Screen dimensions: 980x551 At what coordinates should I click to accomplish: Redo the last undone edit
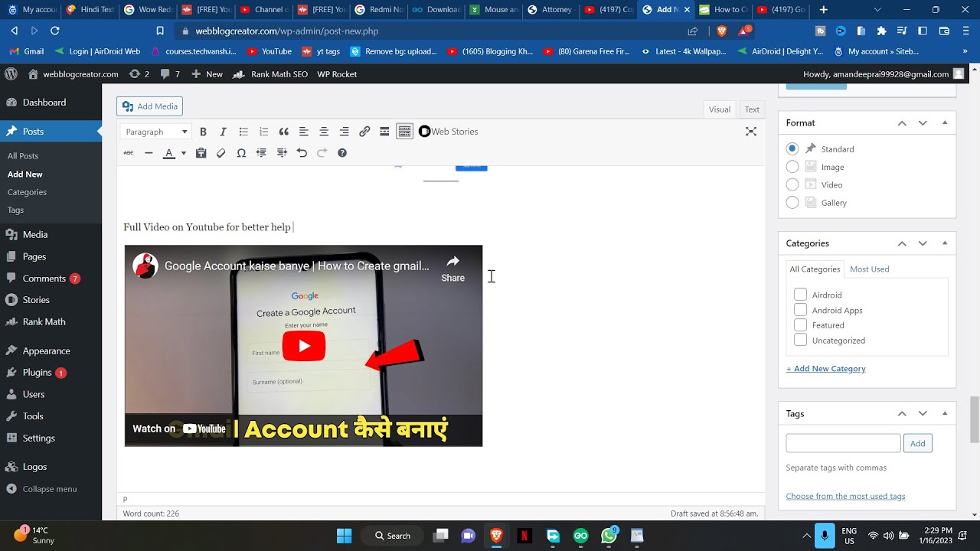pos(322,153)
